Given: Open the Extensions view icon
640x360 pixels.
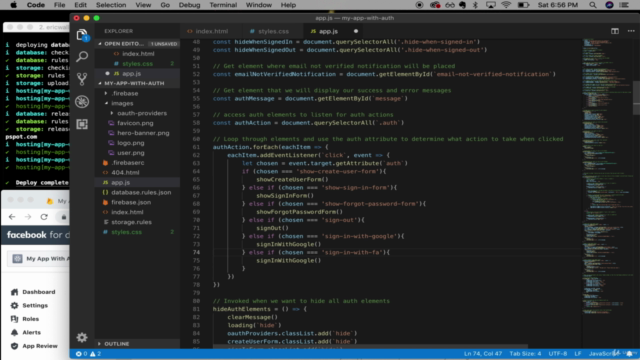Looking at the screenshot, I should click(82, 124).
